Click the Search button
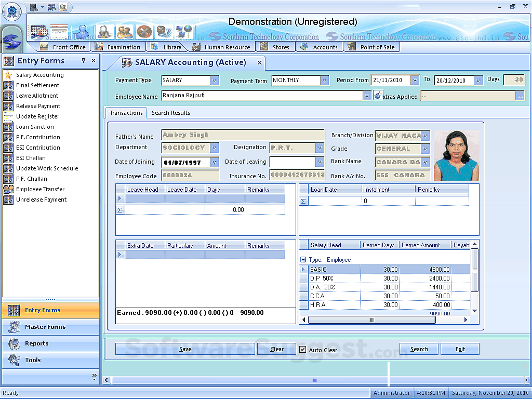The height and width of the screenshot is (399, 532). coord(419,349)
